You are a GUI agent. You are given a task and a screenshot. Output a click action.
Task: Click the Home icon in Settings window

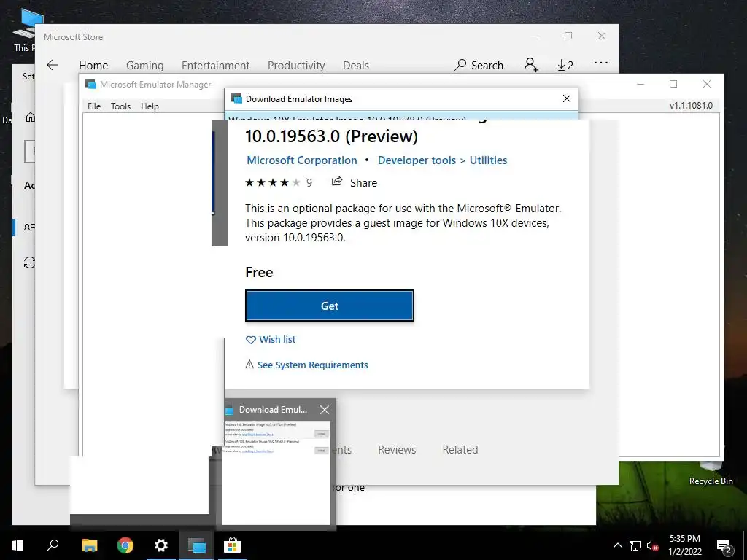click(30, 117)
